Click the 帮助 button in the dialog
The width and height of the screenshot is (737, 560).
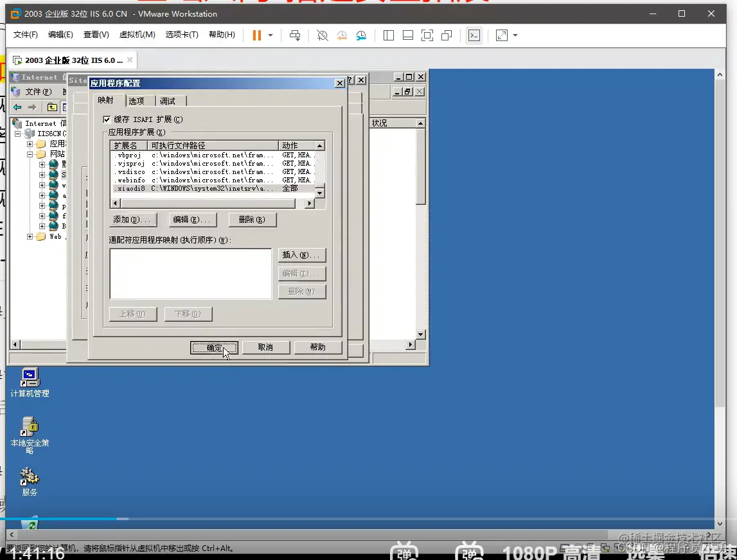(x=317, y=347)
